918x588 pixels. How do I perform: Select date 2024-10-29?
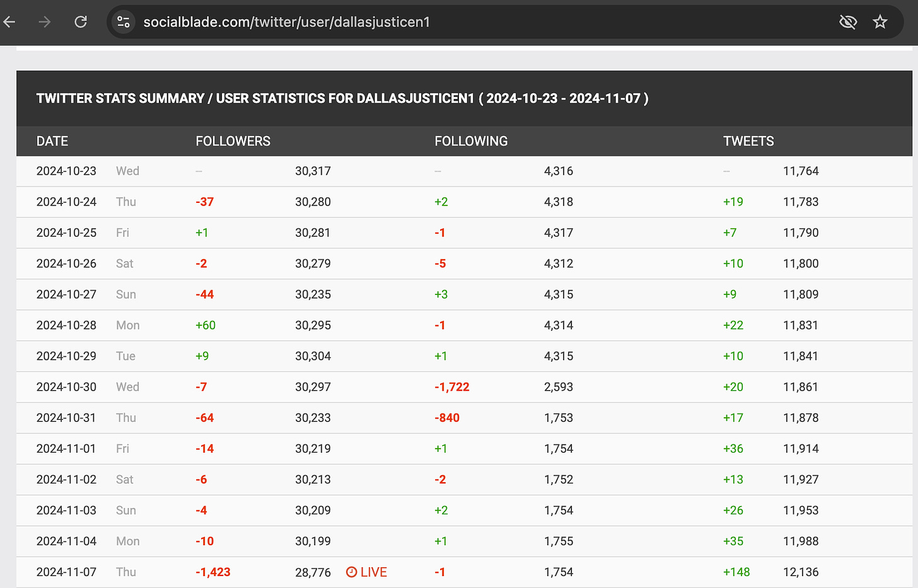tap(66, 357)
